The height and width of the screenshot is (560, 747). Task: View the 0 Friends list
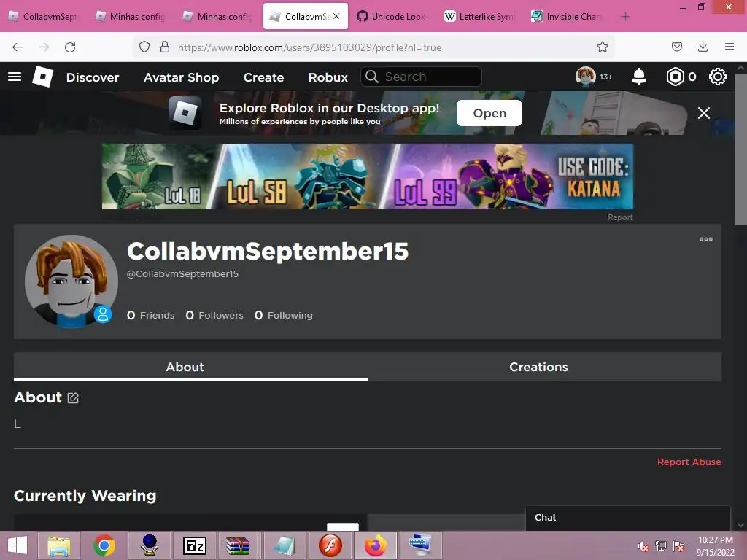150,315
